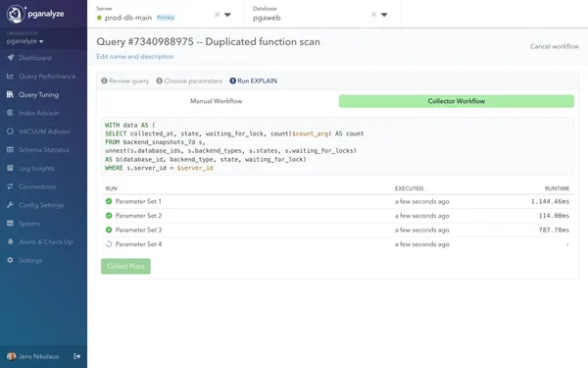This screenshot has width=588, height=368.
Task: Select the Run EXPLAIN step
Action: [x=254, y=80]
